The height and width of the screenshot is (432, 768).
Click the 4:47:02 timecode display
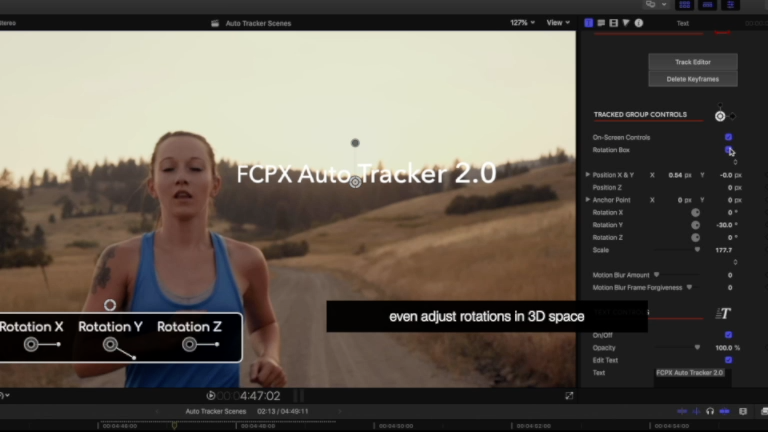pos(260,396)
